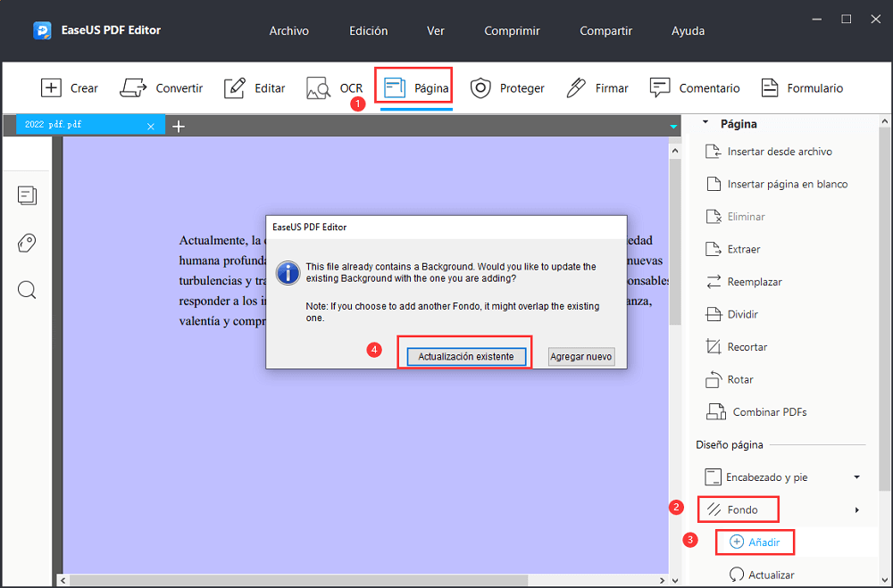Open the Comprimir menu
893x588 pixels.
pos(512,30)
